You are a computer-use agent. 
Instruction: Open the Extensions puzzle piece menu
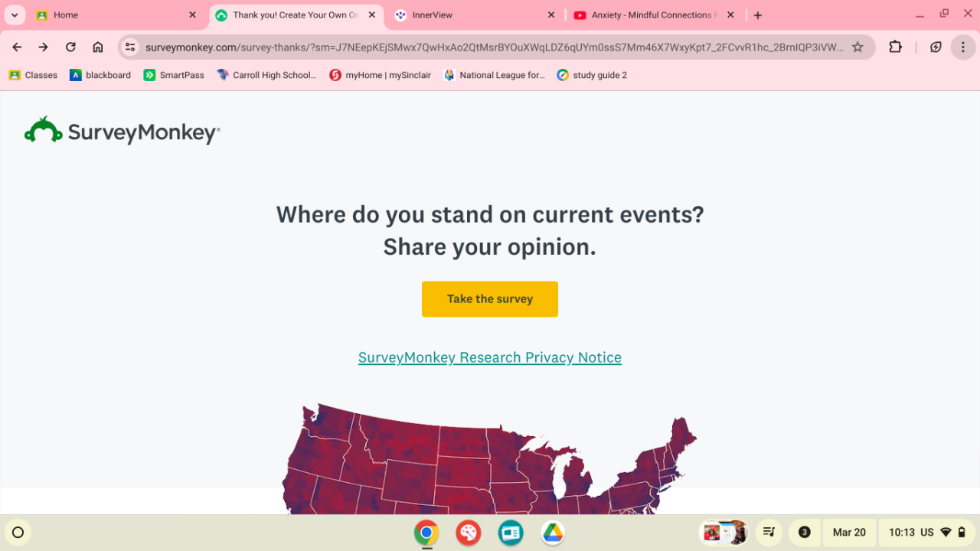(895, 47)
